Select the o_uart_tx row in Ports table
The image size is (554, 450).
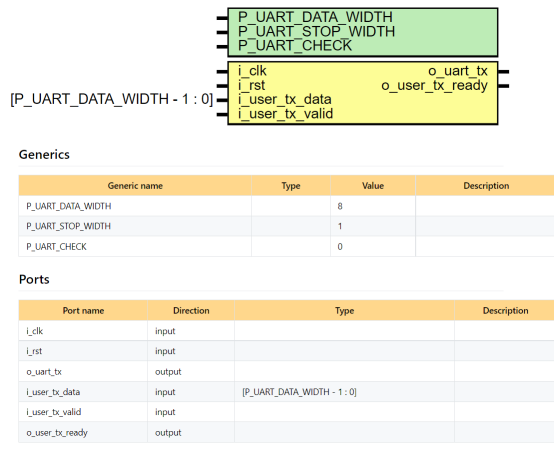point(286,372)
